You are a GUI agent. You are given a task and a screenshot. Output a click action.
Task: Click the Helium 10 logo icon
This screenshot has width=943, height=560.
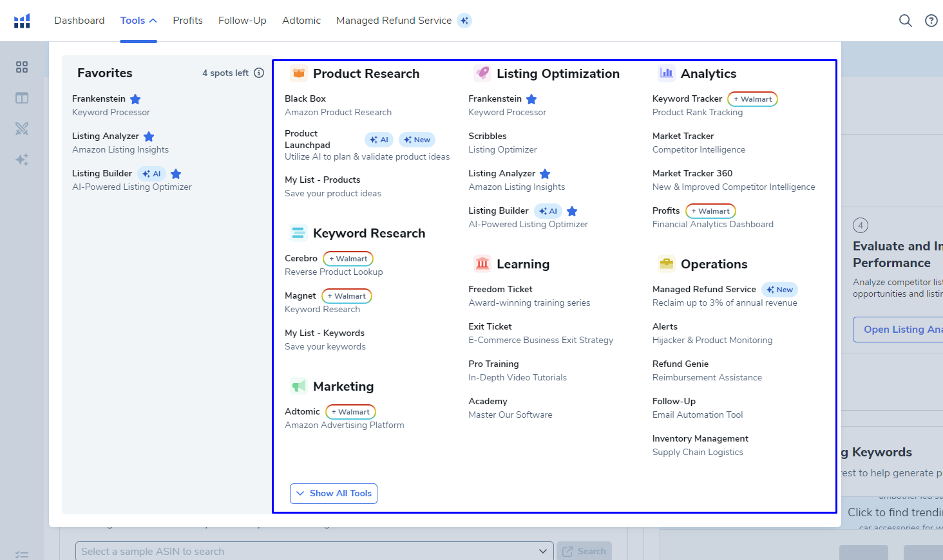point(22,21)
